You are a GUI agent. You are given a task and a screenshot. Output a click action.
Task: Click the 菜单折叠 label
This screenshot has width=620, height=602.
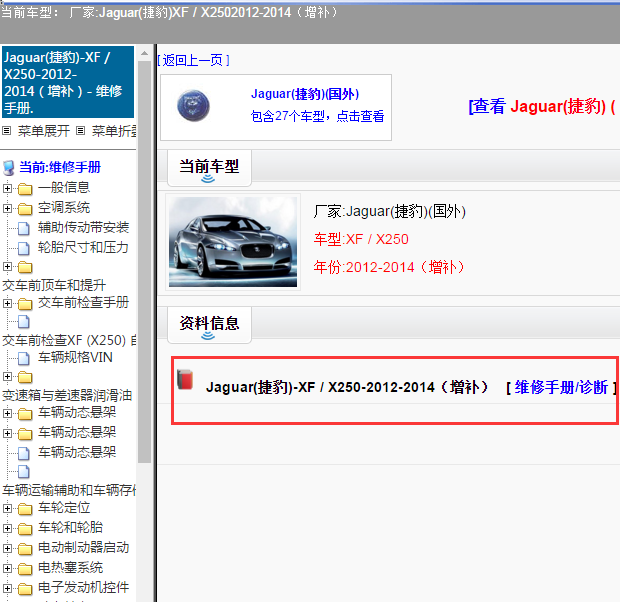pos(114,131)
